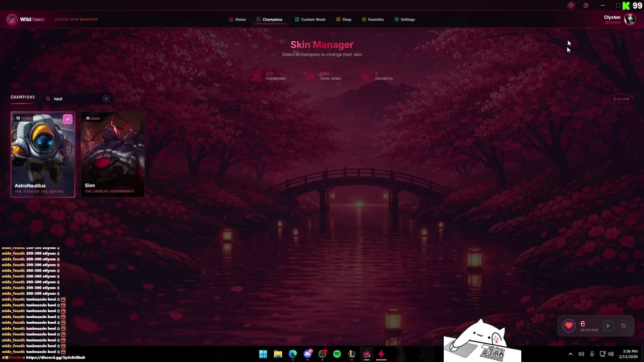Click the discord.gg link in chat overlay
The height and width of the screenshot is (362, 644).
pos(55,357)
